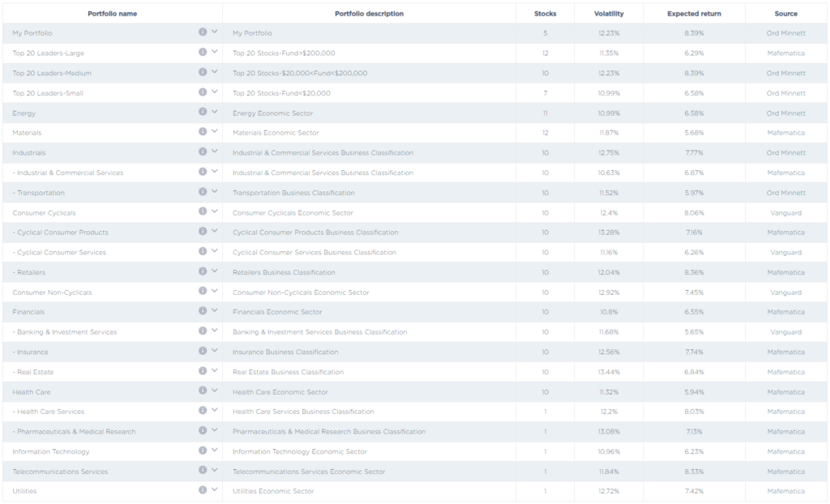Screen dimensions: 830x504
Task: Show info for Industrial & Commercial Services
Action: click(203, 172)
